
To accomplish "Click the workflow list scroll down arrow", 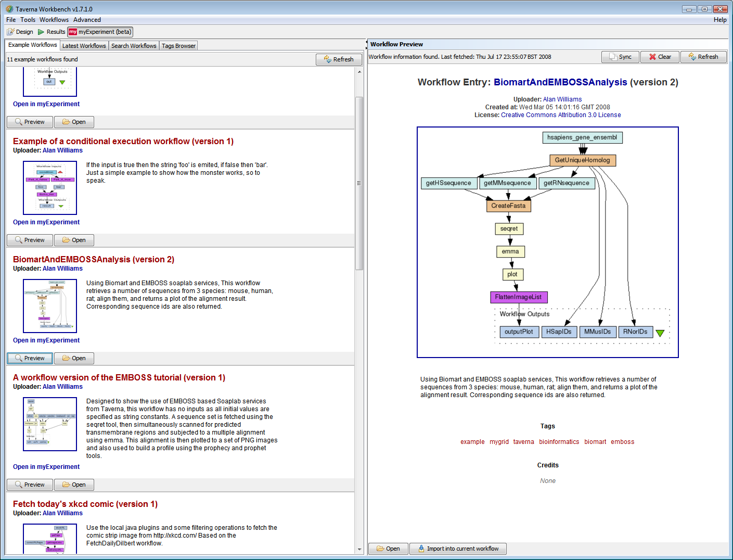I will click(x=359, y=550).
